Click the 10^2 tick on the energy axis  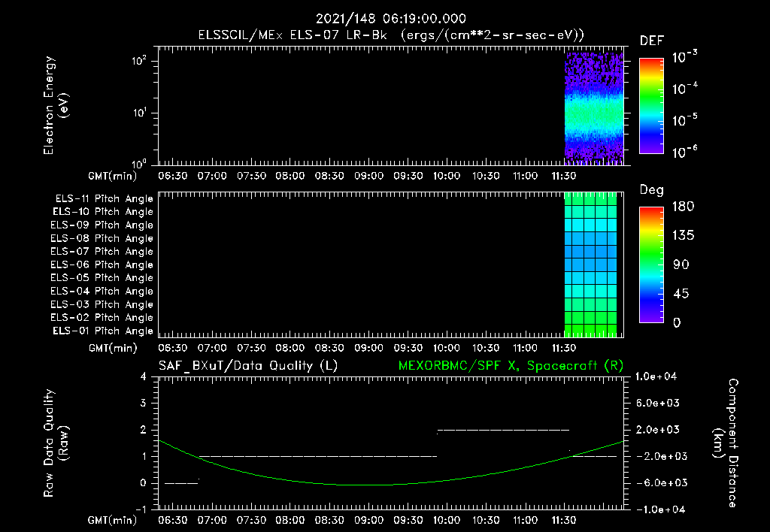[139, 62]
